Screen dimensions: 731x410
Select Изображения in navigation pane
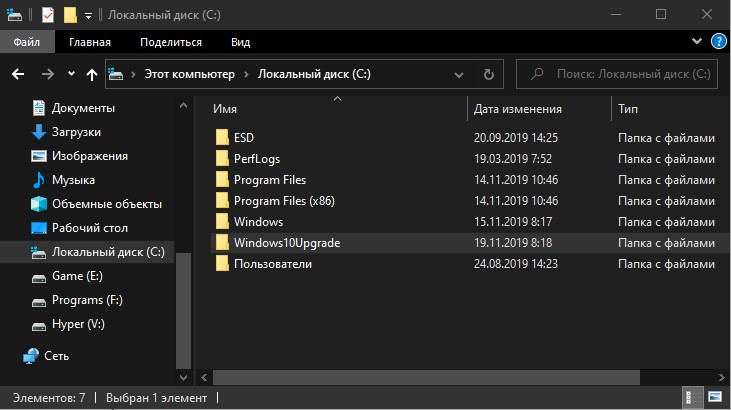coord(90,156)
